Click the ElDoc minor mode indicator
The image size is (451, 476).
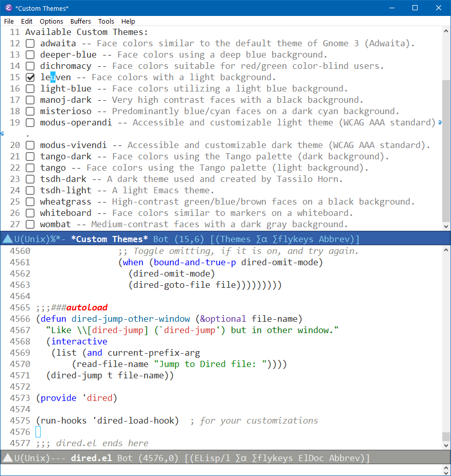point(311,458)
